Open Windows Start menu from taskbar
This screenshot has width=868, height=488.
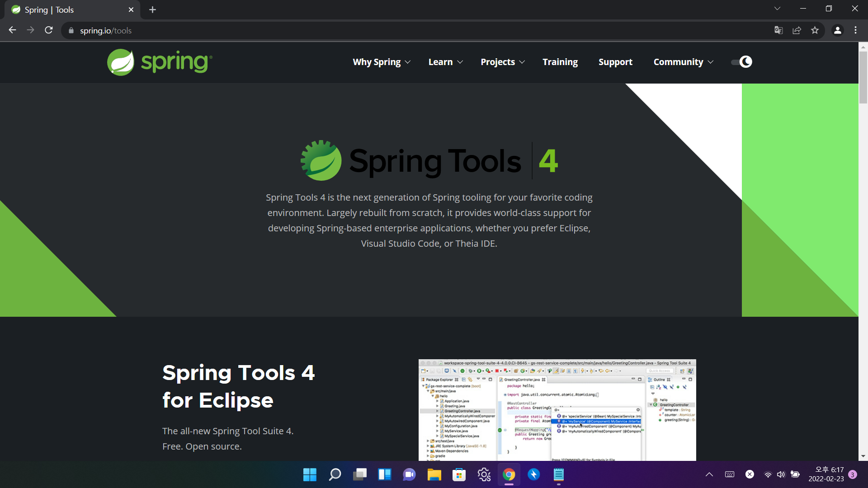[x=310, y=474]
